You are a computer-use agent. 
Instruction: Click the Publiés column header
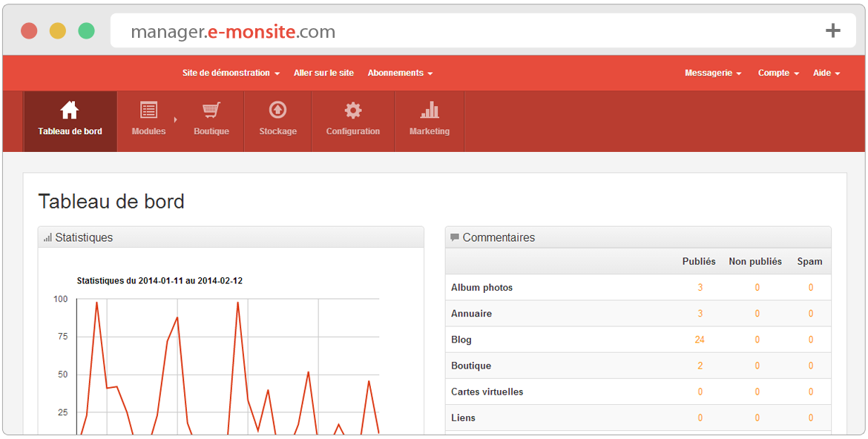click(699, 261)
